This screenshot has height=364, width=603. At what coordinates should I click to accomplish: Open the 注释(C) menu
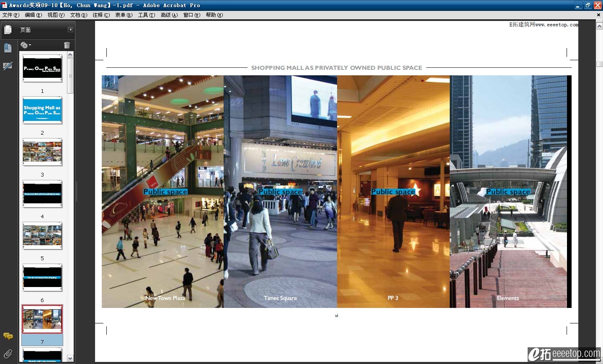(101, 15)
